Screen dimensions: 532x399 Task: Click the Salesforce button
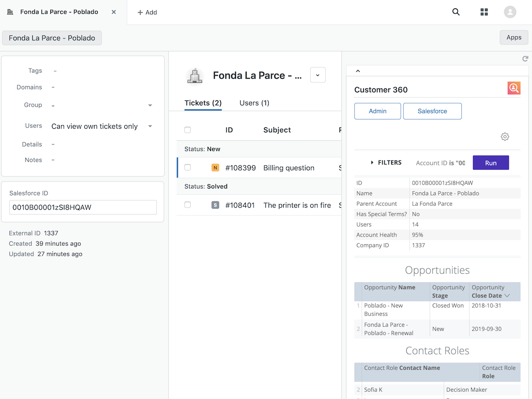coord(432,111)
